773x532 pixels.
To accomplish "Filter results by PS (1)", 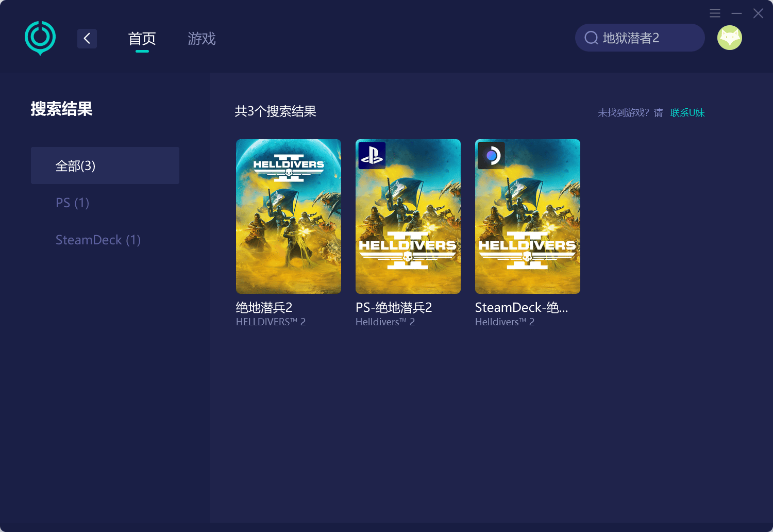I will pyautogui.click(x=72, y=203).
